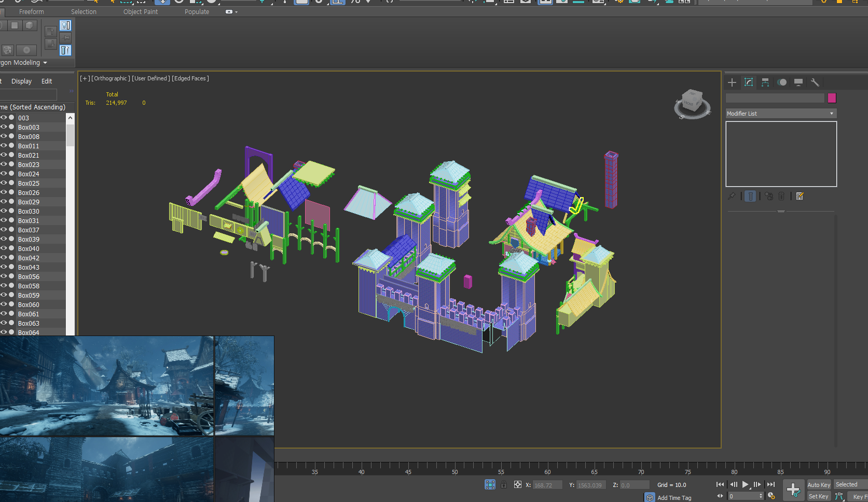Click the large Set Keys plus button

pos(793,490)
